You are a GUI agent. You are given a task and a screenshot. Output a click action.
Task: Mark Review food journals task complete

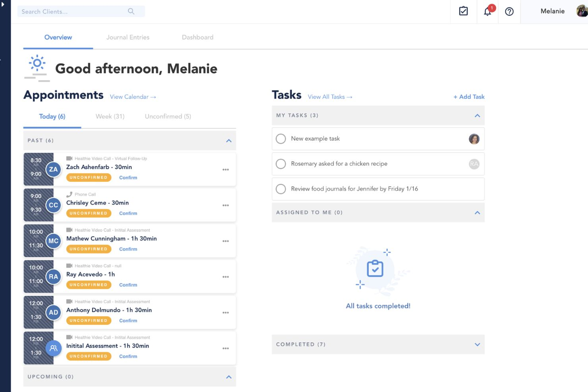coord(281,189)
